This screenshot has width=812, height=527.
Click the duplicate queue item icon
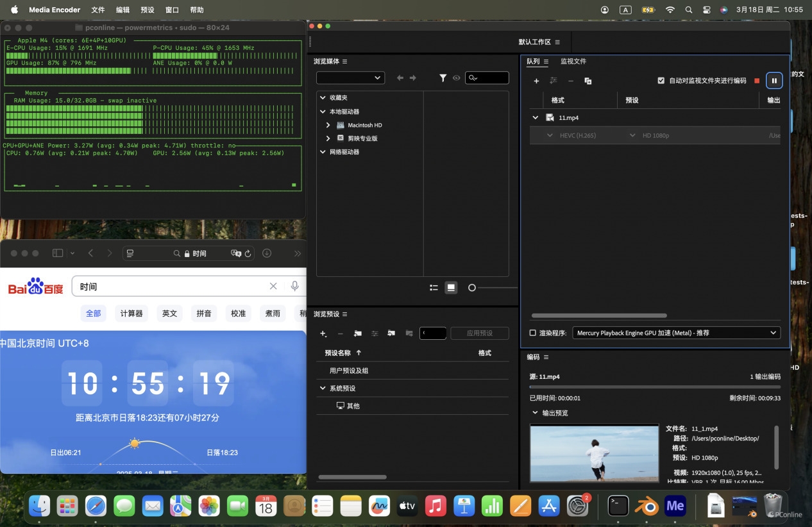click(x=588, y=81)
